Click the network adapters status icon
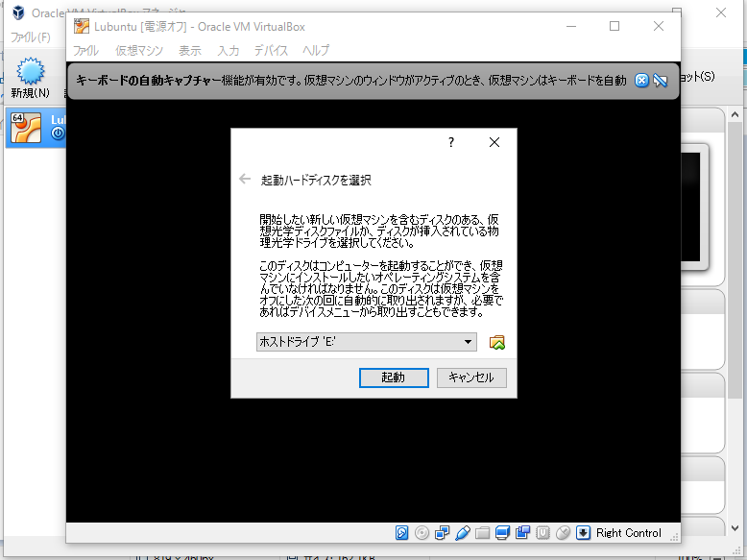This screenshot has height=560, width=747. click(x=442, y=532)
